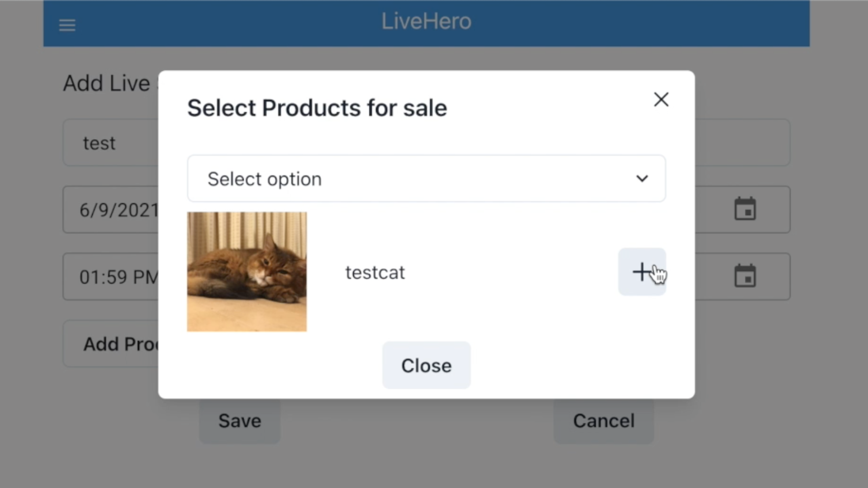Click the Save button
The height and width of the screenshot is (488, 868).
point(239,420)
